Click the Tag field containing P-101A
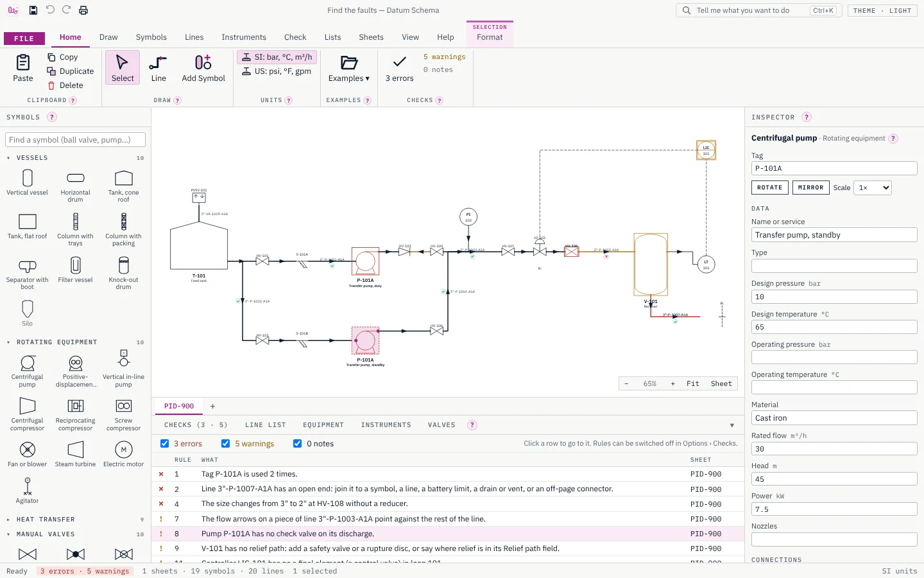Screen dimensions: 924x578 (834, 168)
